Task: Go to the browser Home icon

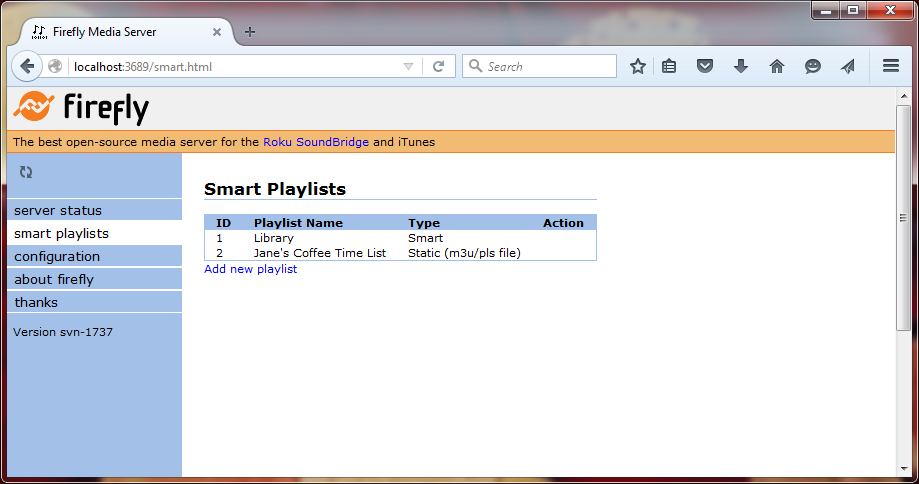Action: click(x=776, y=66)
